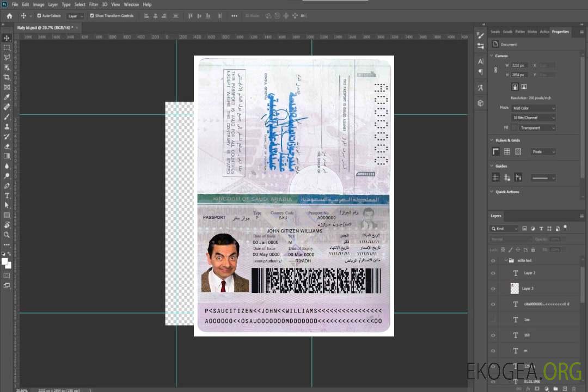Select the Gradient tool
Viewport: 588px width, 392px height.
[7, 156]
